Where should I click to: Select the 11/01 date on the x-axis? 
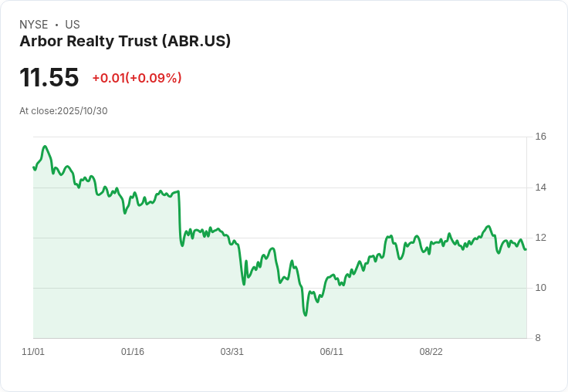tap(33, 352)
